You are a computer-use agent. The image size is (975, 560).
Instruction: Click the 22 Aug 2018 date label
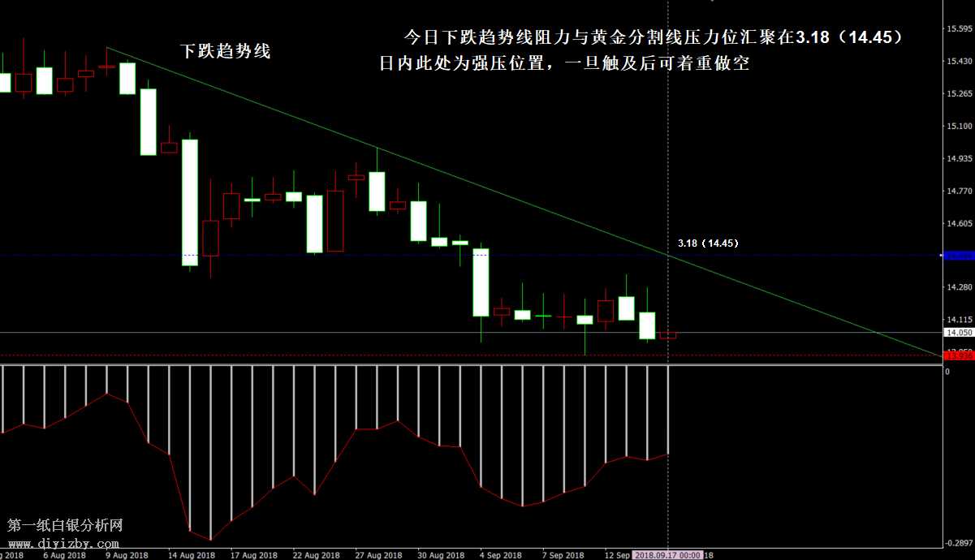point(317,555)
